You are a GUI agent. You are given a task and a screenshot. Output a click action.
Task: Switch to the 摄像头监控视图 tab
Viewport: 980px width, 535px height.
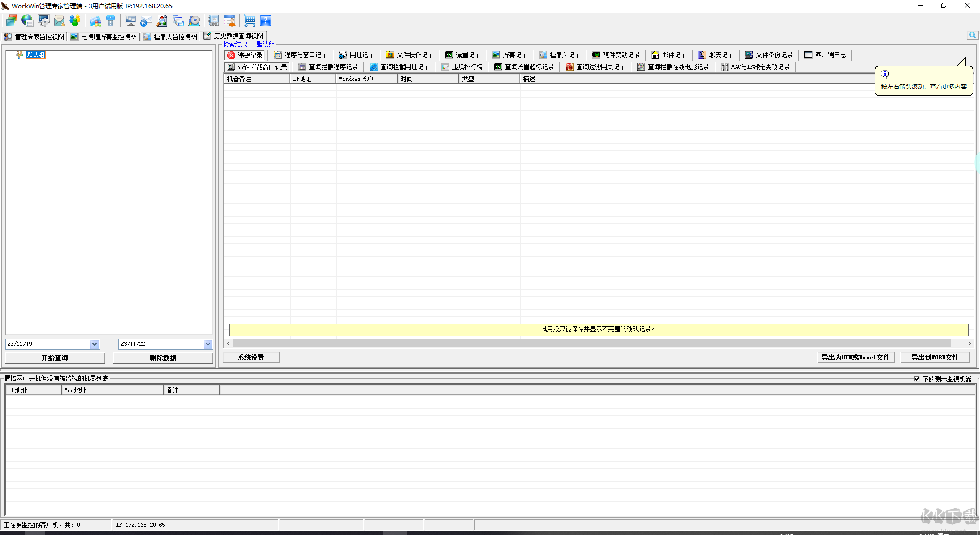point(170,36)
